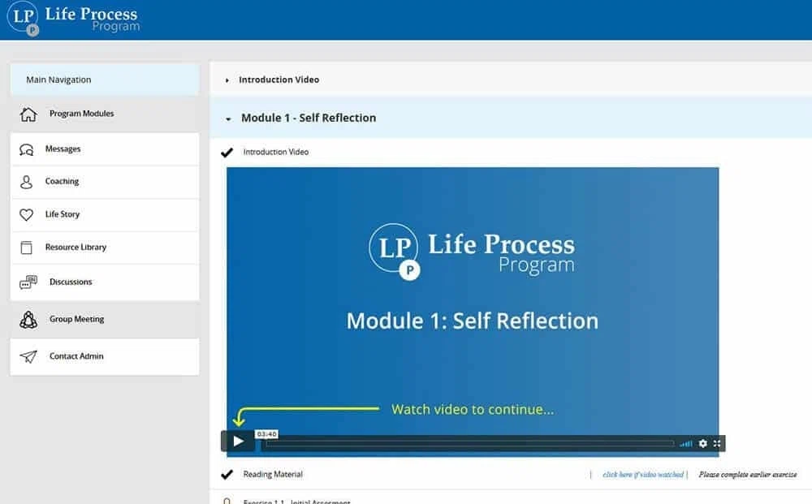Click the Introduction Video checkmark
Viewport: 812px width, 504px height.
(x=227, y=153)
